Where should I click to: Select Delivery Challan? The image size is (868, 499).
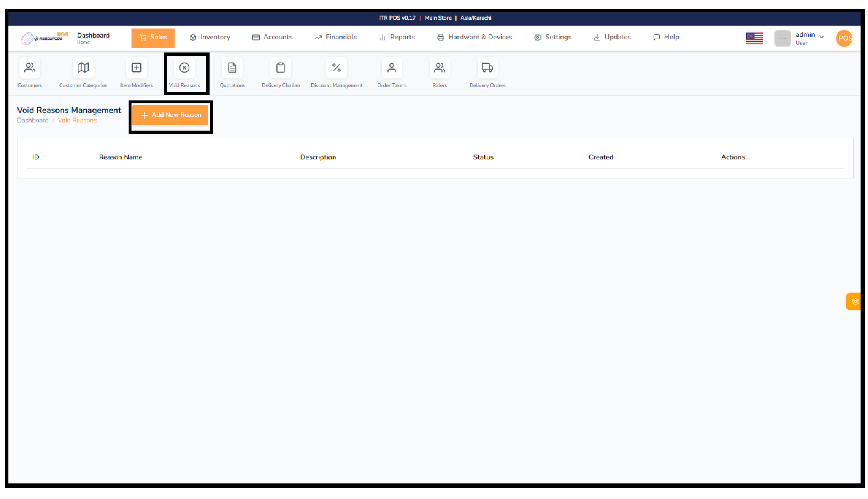pyautogui.click(x=280, y=73)
